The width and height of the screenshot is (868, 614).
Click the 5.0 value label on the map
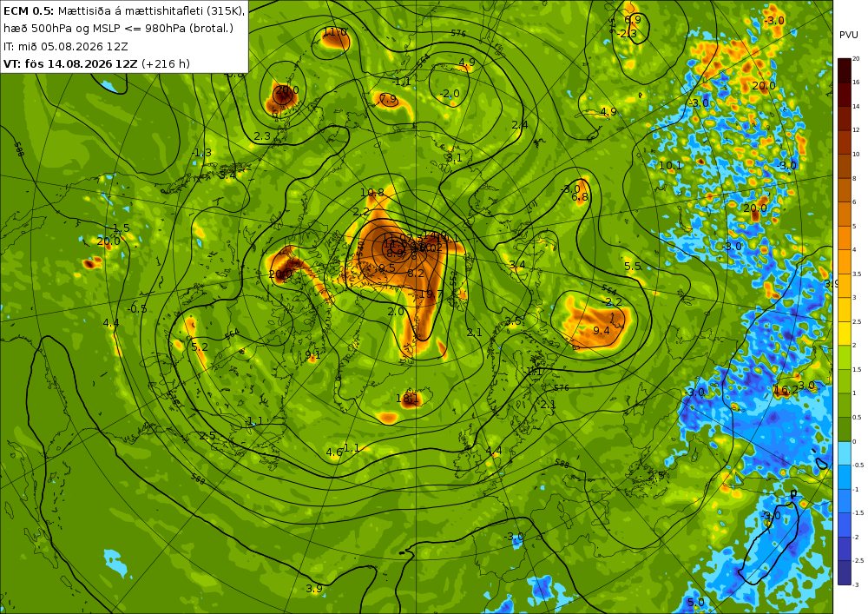(x=696, y=603)
